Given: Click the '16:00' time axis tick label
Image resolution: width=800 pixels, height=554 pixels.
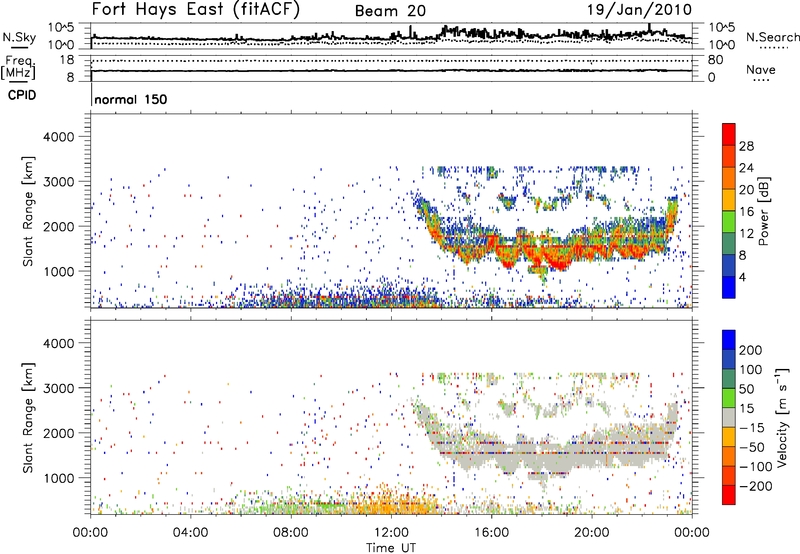Looking at the screenshot, I should point(491,533).
